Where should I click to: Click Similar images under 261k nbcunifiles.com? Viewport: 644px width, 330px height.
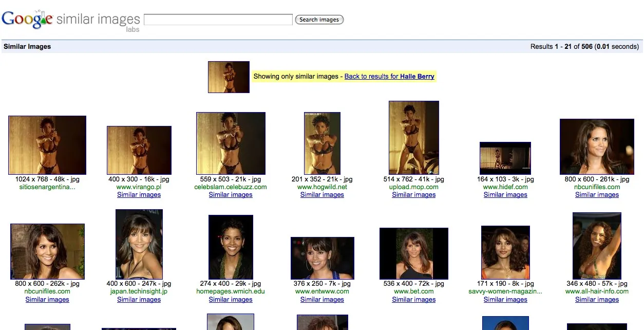click(597, 195)
